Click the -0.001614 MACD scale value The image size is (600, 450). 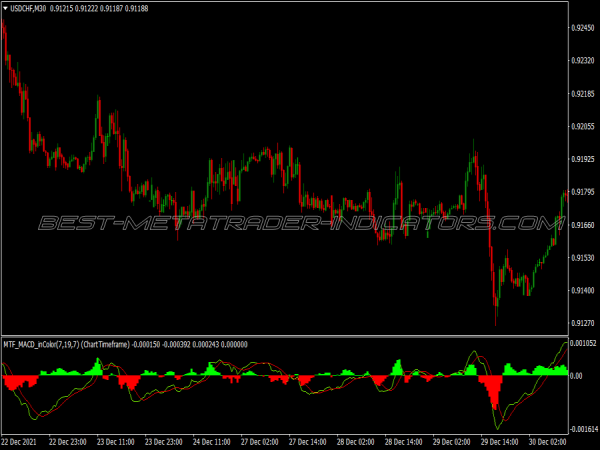coord(584,429)
